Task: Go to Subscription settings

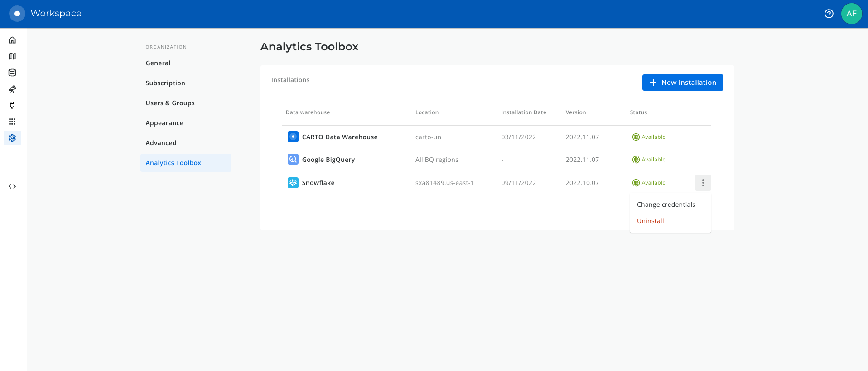Action: tap(165, 83)
